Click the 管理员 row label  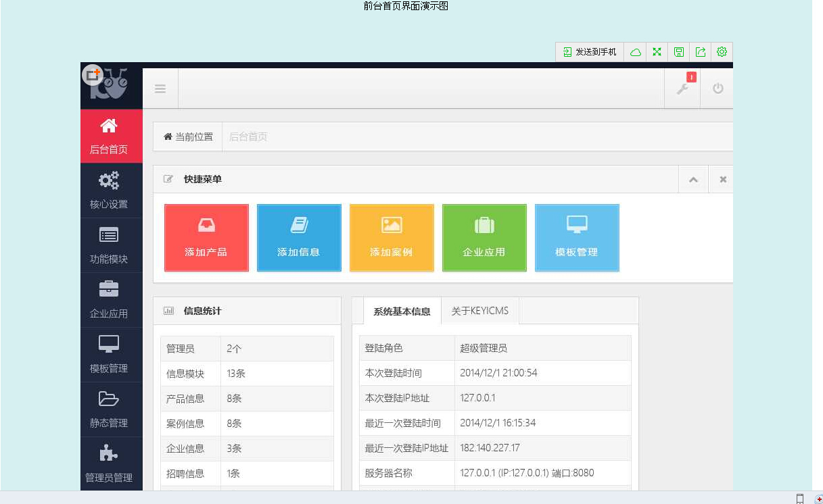[181, 349]
